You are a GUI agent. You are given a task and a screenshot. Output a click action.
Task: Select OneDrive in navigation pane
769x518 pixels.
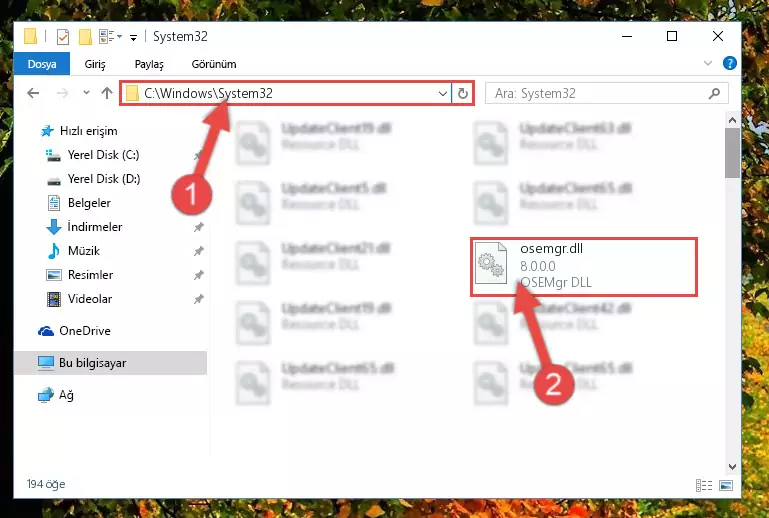click(x=84, y=331)
